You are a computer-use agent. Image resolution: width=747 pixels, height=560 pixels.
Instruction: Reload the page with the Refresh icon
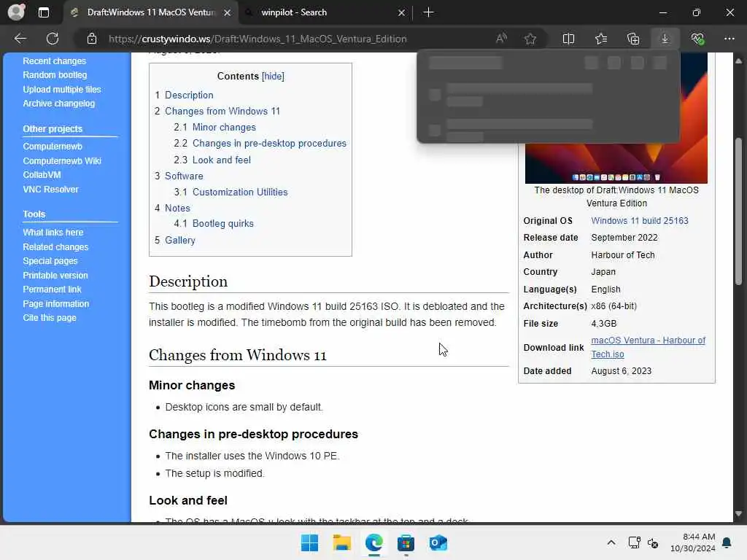tap(53, 39)
